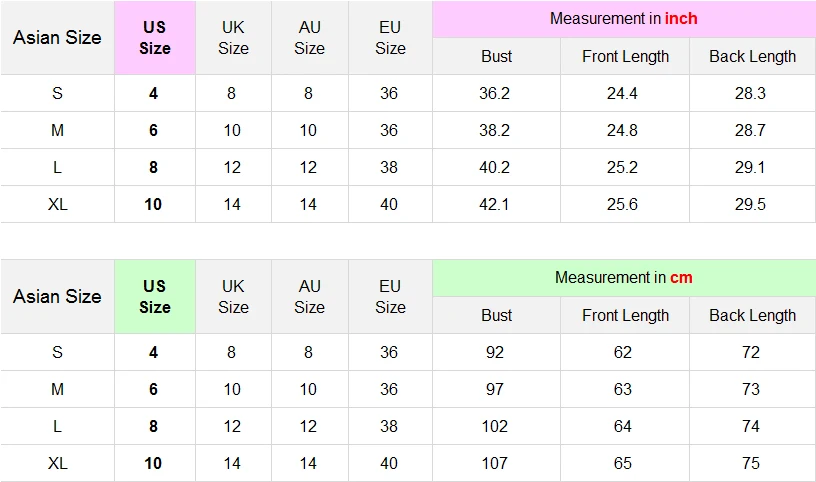This screenshot has height=482, width=816.
Task: Click Front Length header in cm table
Action: [x=625, y=315]
